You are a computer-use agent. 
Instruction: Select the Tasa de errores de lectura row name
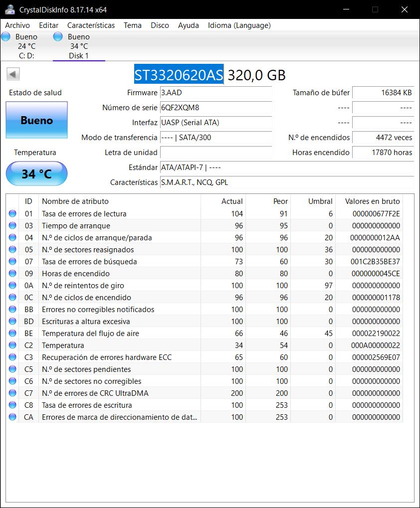84,214
